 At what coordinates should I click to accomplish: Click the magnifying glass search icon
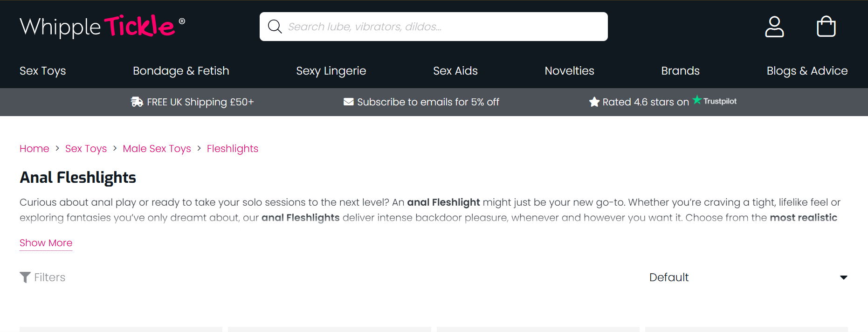[x=275, y=27]
